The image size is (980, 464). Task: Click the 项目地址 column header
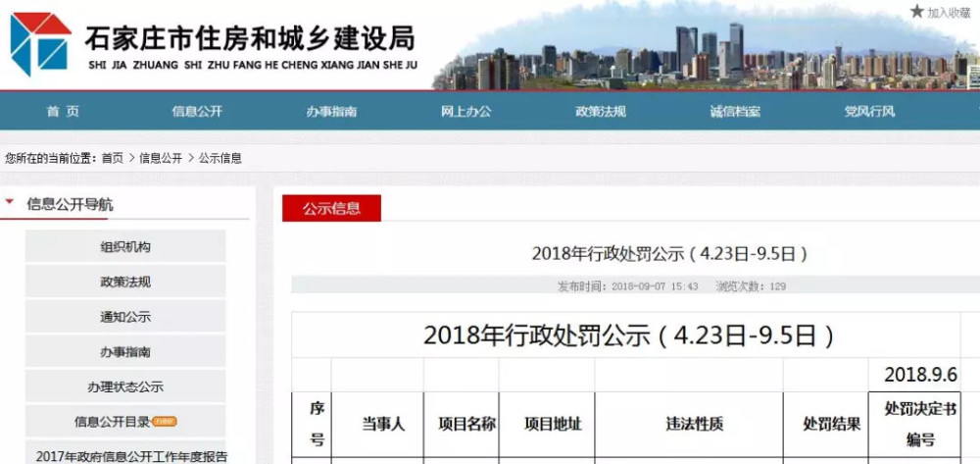(547, 424)
